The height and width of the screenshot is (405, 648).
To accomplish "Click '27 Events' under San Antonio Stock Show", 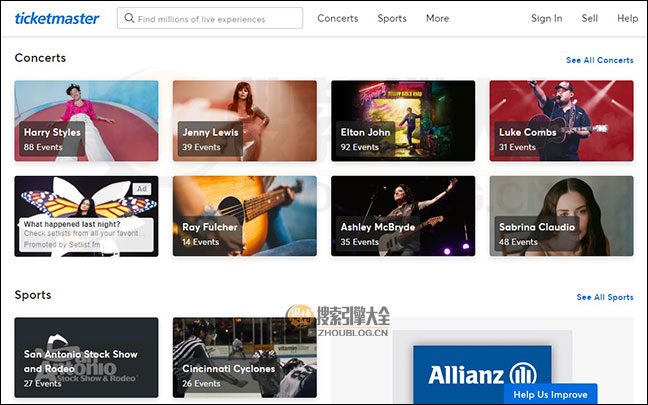I will [x=43, y=384].
